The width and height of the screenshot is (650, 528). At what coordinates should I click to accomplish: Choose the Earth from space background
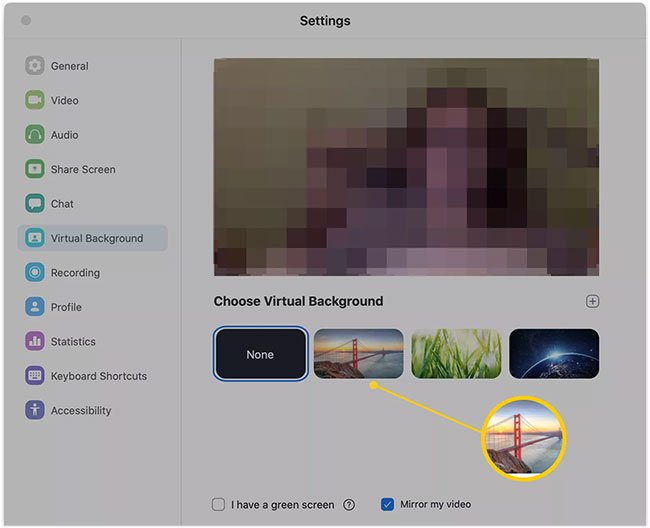[x=554, y=354]
